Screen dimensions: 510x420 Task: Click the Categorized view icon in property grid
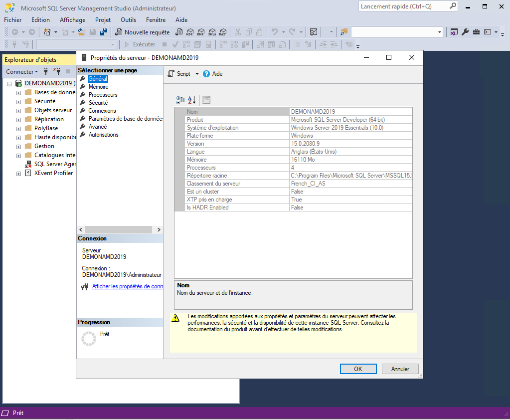point(180,100)
